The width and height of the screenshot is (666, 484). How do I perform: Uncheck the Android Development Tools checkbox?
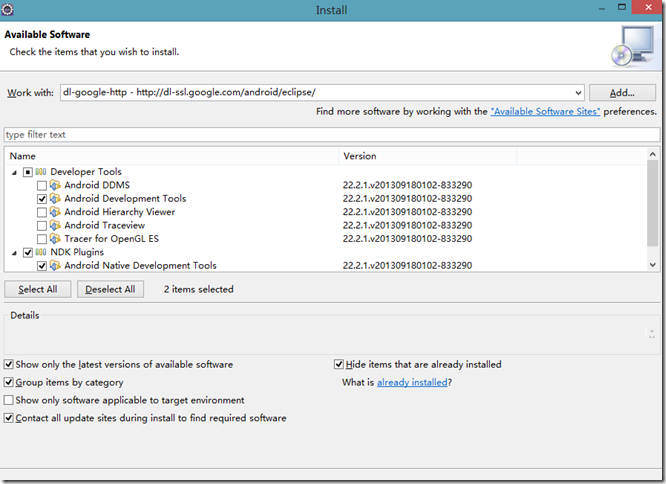pyautogui.click(x=42, y=199)
